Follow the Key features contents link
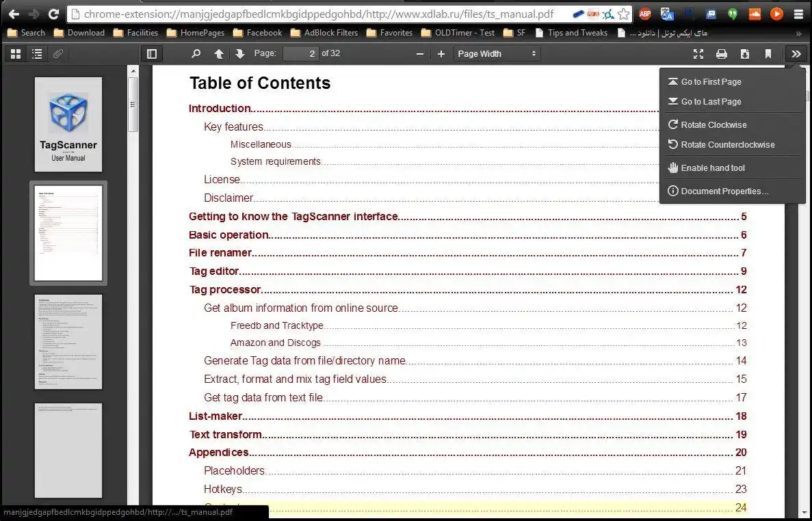 pyautogui.click(x=233, y=126)
